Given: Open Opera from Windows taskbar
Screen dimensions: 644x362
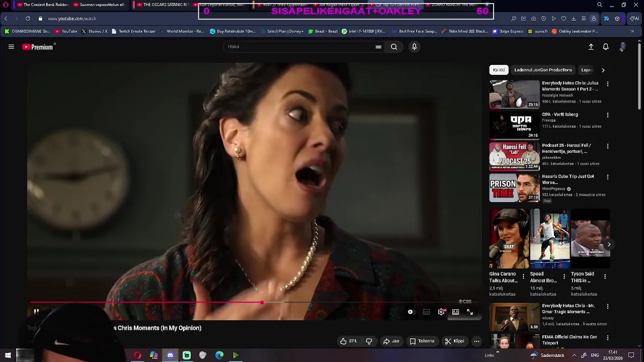Looking at the screenshot, I should click(137, 355).
